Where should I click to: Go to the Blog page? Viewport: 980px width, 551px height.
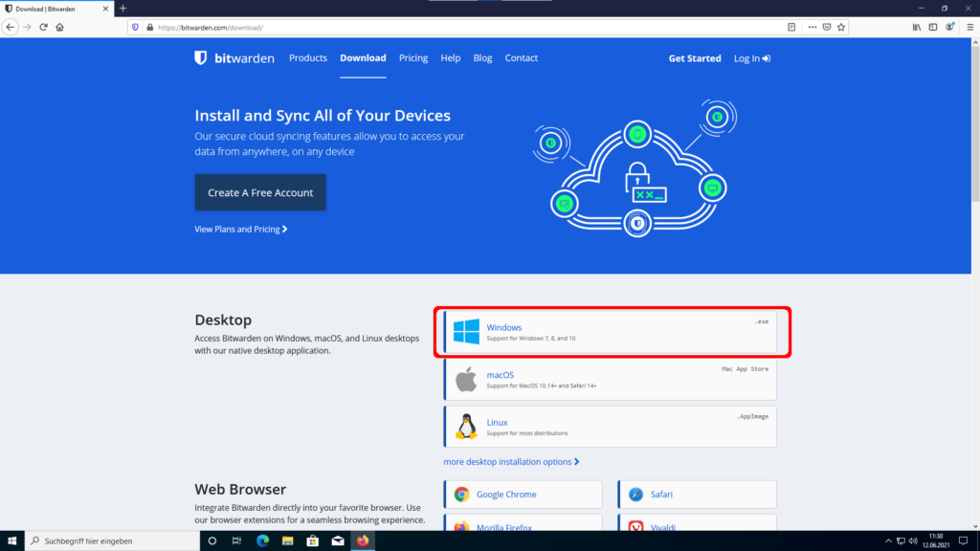[x=482, y=58]
